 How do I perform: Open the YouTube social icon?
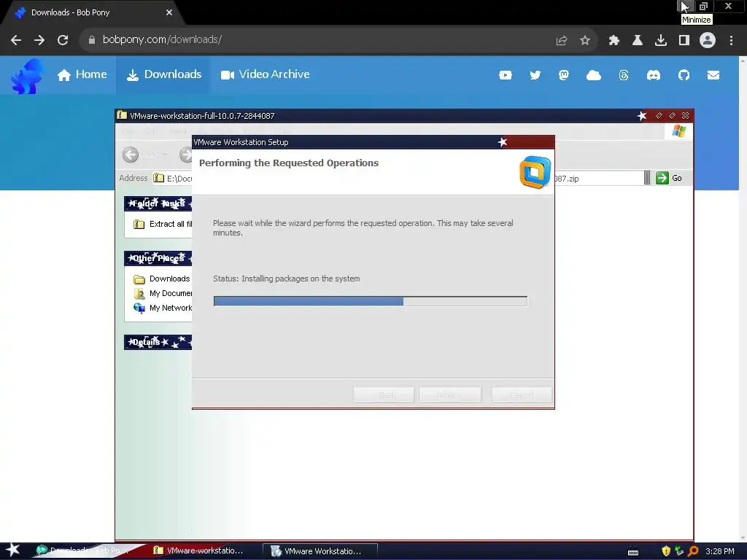pyautogui.click(x=506, y=75)
